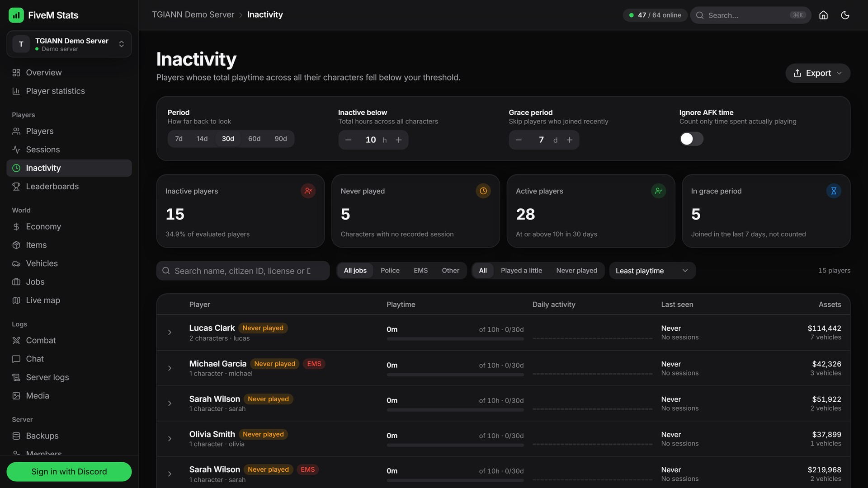Expand the Lucas Clark row
The width and height of the screenshot is (868, 488).
(170, 333)
